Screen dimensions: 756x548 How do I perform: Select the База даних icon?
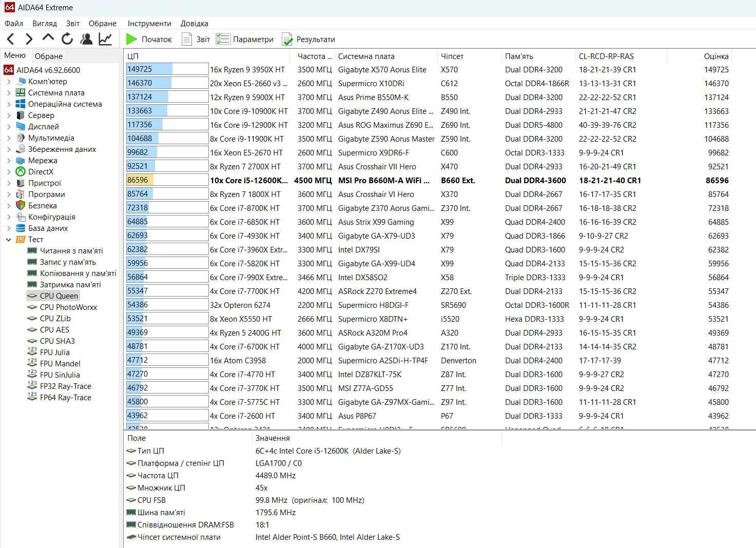[21, 228]
